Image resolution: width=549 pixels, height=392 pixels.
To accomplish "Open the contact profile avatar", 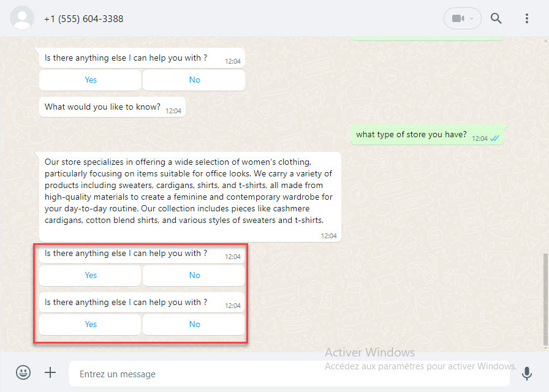I will point(22,18).
